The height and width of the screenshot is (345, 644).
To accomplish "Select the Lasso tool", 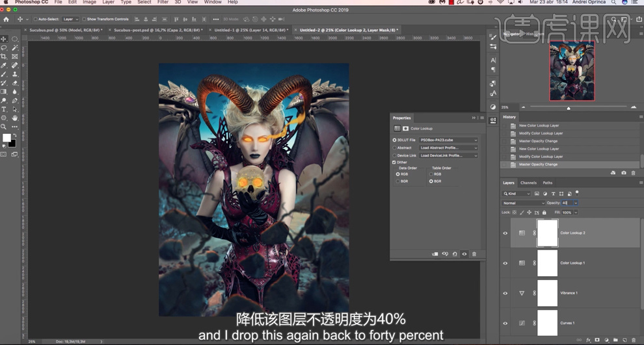I will [5, 47].
